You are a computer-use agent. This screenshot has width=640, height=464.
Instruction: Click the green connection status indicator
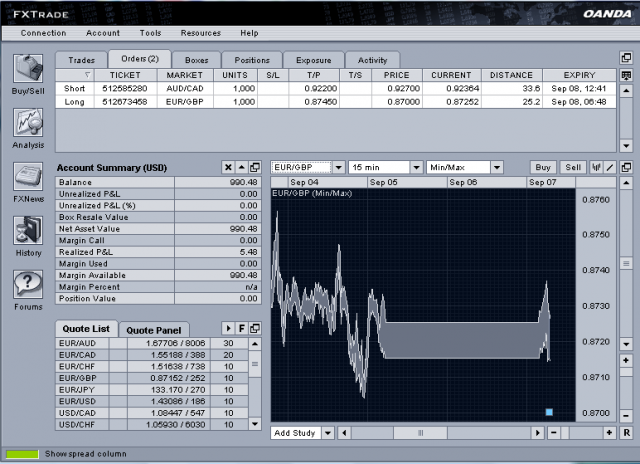click(22, 454)
